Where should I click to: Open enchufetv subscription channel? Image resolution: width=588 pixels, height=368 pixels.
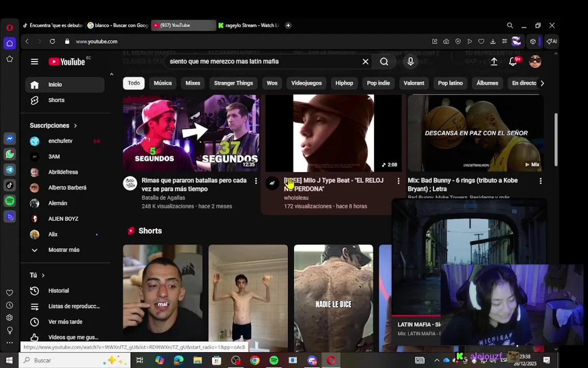pyautogui.click(x=65, y=141)
